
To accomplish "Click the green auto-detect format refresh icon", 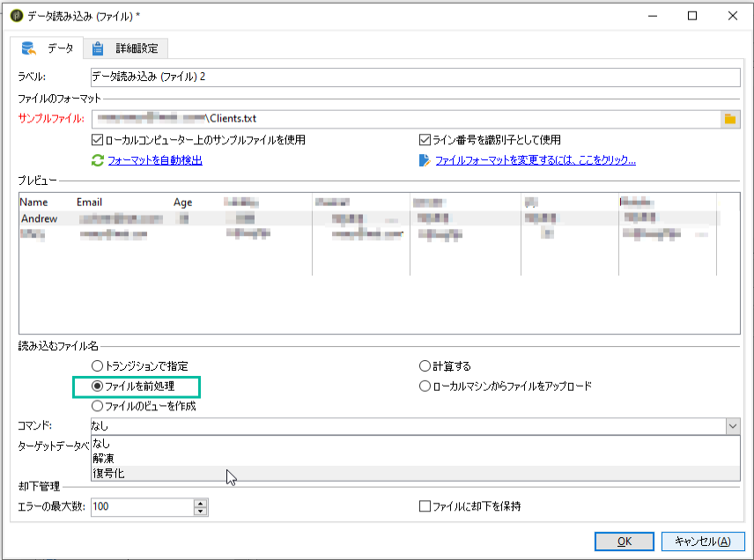I will click(x=98, y=160).
